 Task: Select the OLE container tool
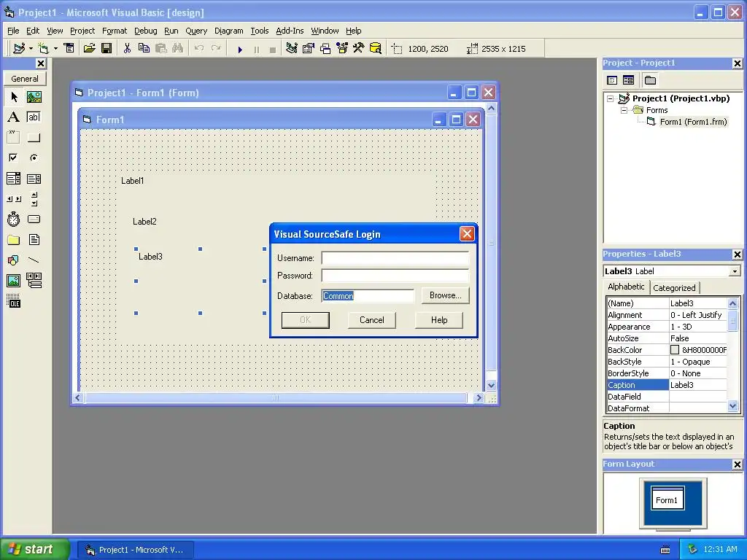tap(14, 301)
